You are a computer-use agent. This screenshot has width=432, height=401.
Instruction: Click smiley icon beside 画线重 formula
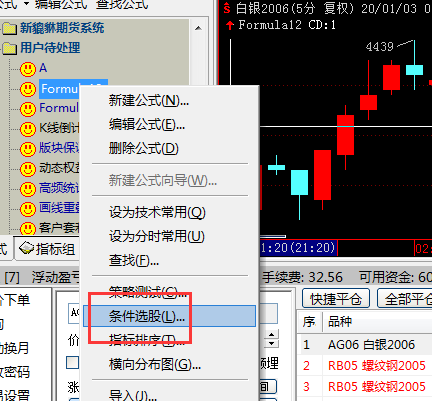pos(28,209)
